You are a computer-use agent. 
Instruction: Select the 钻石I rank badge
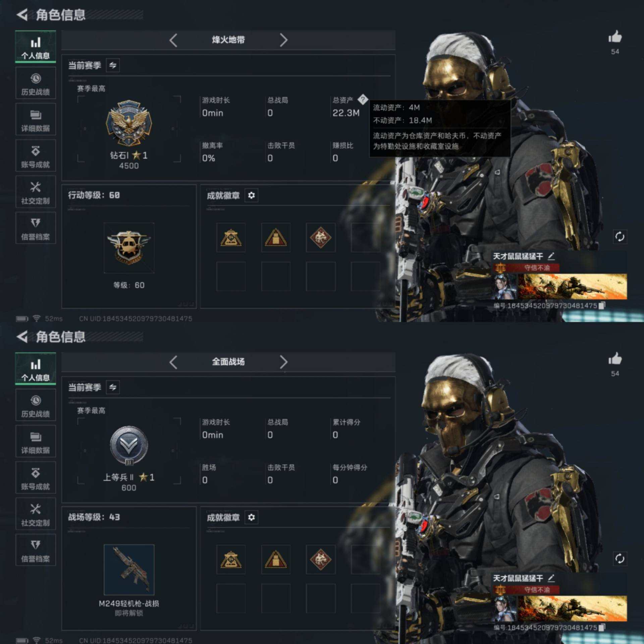coord(129,123)
